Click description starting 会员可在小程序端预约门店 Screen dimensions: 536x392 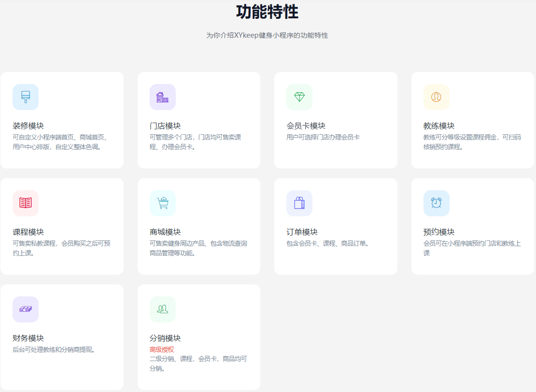click(x=472, y=248)
